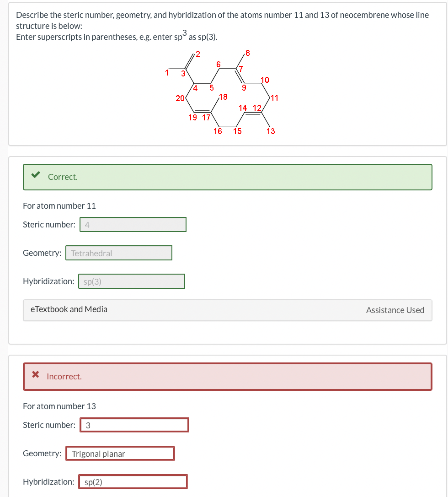Click the For atom number 13 heading
448x497 pixels.
pyautogui.click(x=59, y=406)
